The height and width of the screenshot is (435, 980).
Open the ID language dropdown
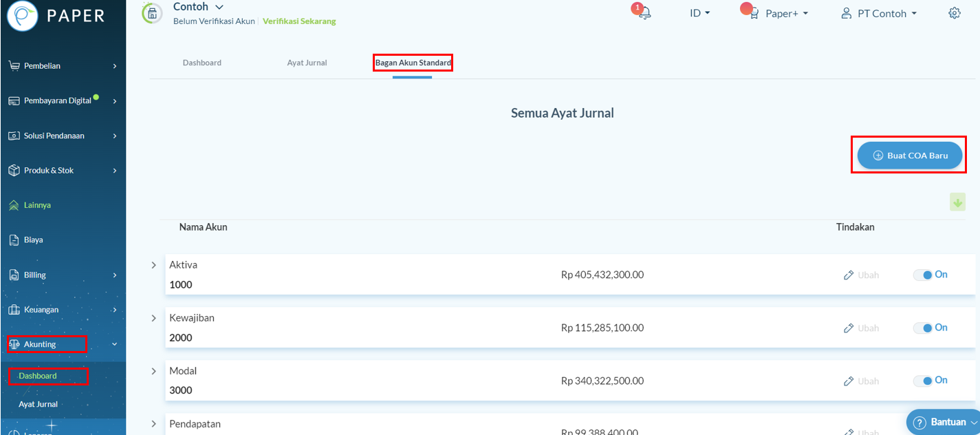click(699, 12)
